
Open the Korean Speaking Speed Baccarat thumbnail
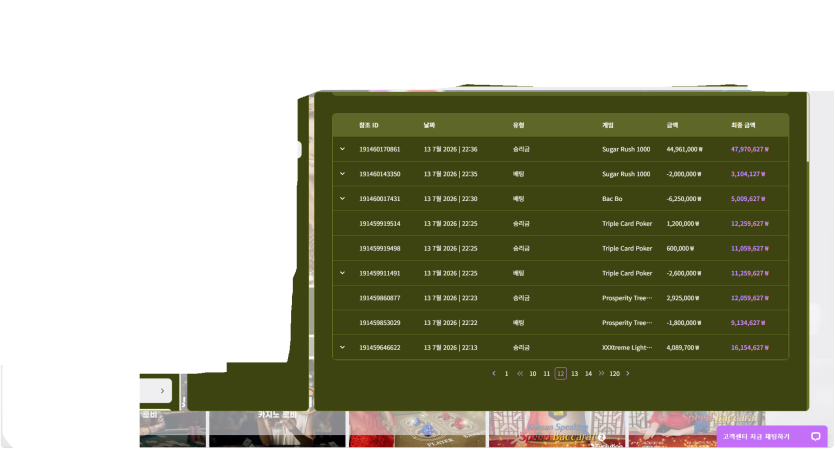pyautogui.click(x=557, y=429)
